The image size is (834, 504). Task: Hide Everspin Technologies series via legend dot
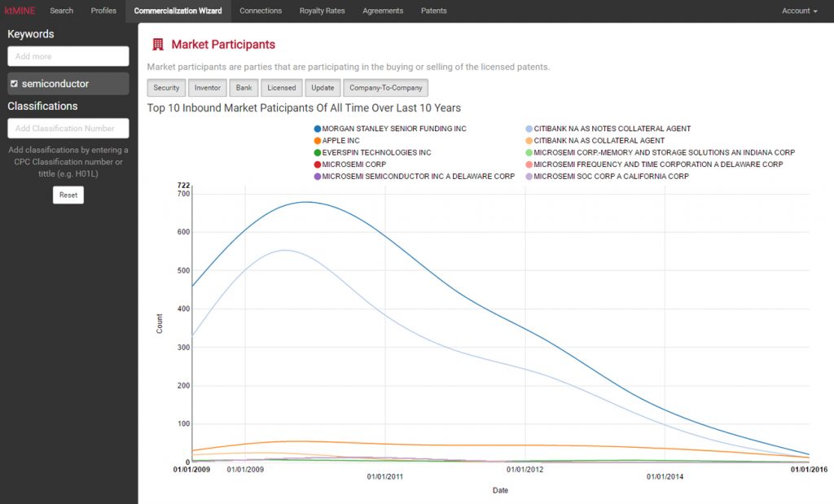coord(317,152)
